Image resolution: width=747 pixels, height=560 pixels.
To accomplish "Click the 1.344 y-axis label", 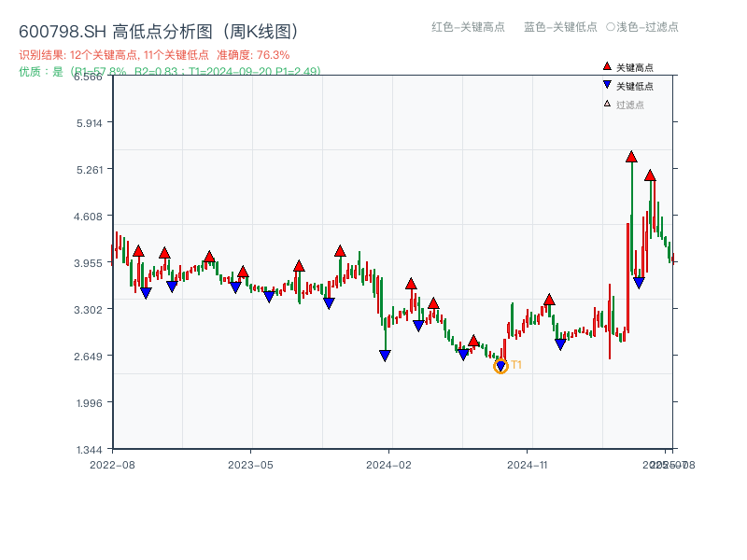I will pyautogui.click(x=89, y=450).
